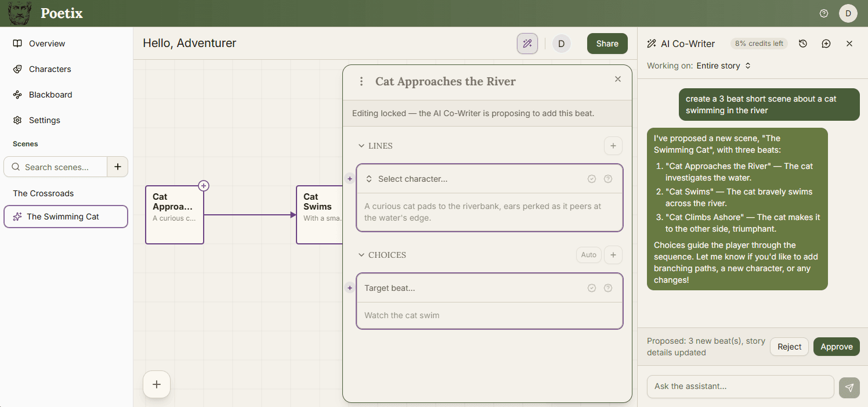Click Proposed: 3 new beat(s) status text
Screen dimensions: 868x407
click(x=706, y=347)
